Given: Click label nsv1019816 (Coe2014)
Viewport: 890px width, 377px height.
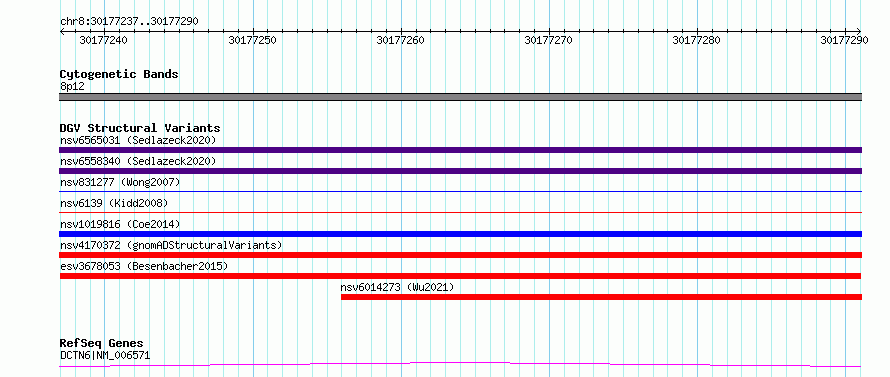Looking at the screenshot, I should (x=120, y=224).
